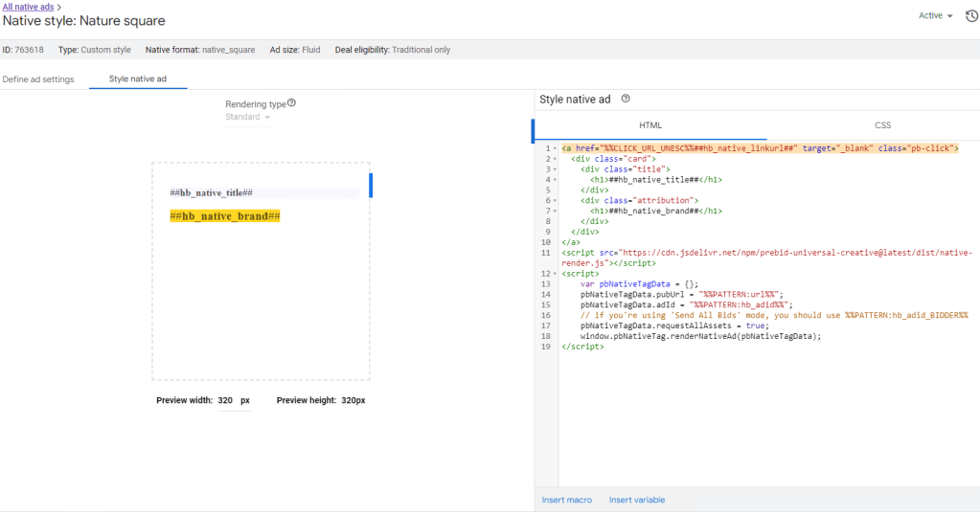The width and height of the screenshot is (980, 515).
Task: Switch to the Define ad settings tab
Action: click(38, 79)
